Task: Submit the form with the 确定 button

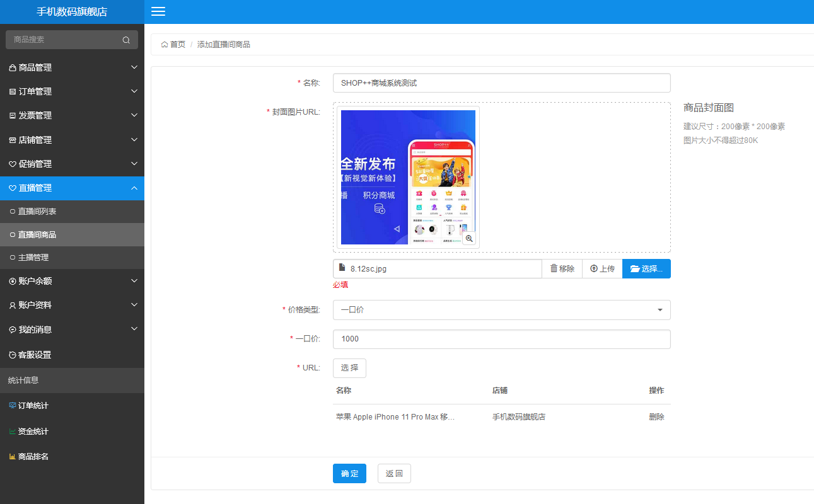Action: tap(349, 473)
